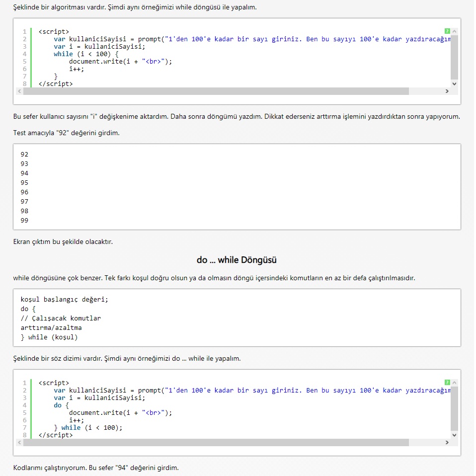
Task: Click the sentence starting "Şeklinde bir algoritması vardır"
Action: pyautogui.click(x=135, y=7)
